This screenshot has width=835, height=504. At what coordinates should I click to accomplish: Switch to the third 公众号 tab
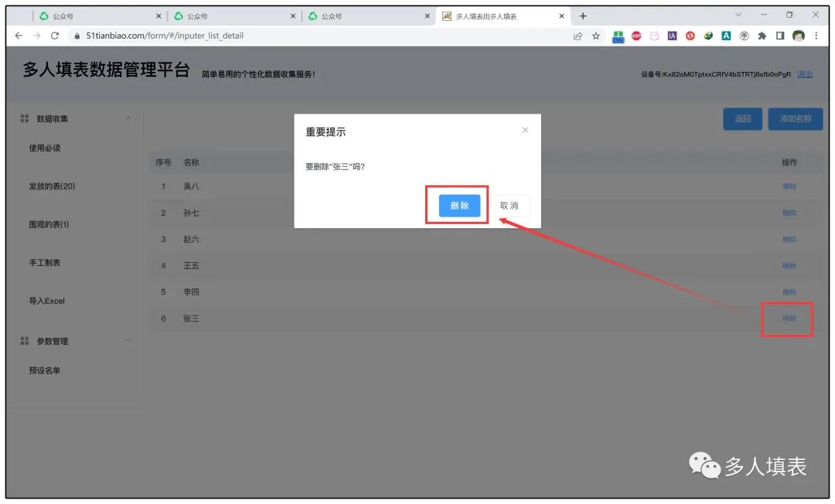367,16
